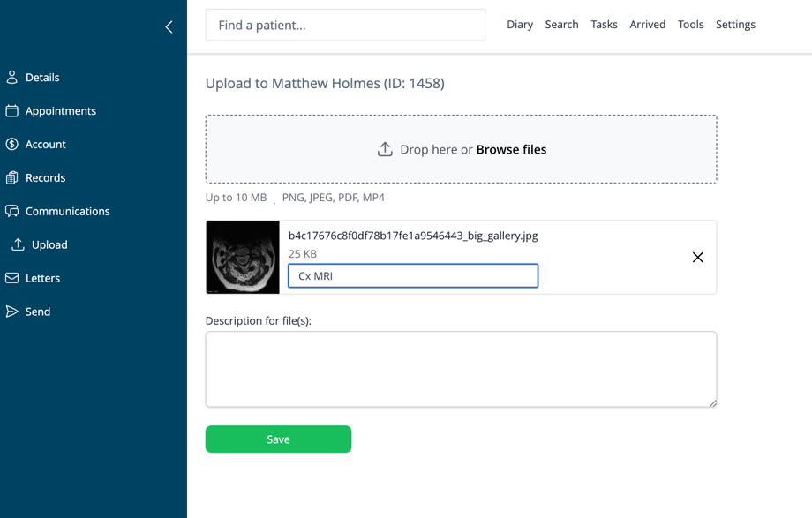Click the Details person icon

pos(12,78)
